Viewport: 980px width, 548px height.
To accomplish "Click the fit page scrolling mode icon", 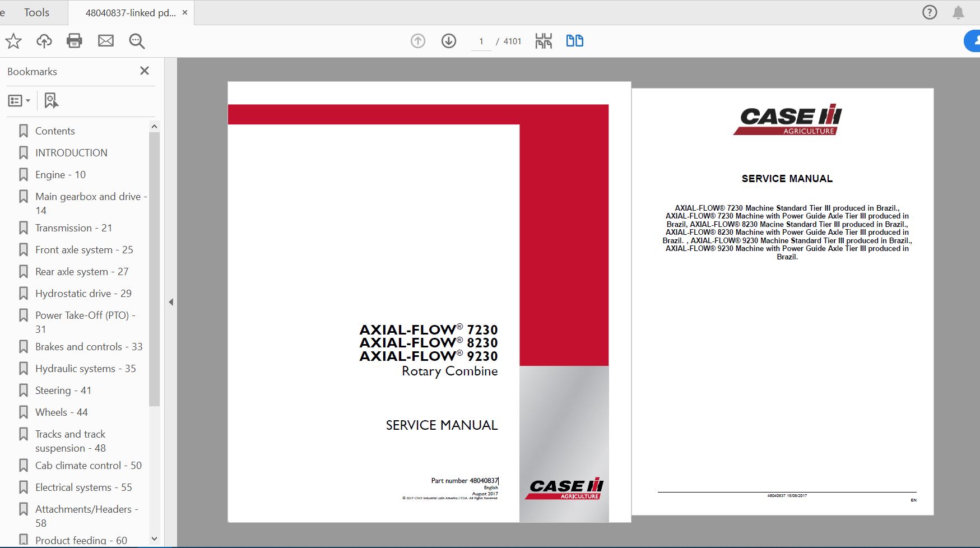I will [544, 41].
